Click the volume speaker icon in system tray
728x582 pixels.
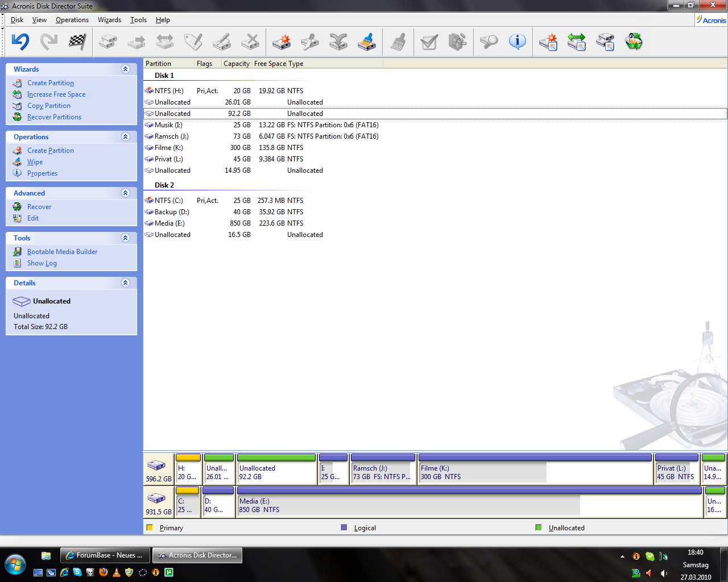(664, 573)
